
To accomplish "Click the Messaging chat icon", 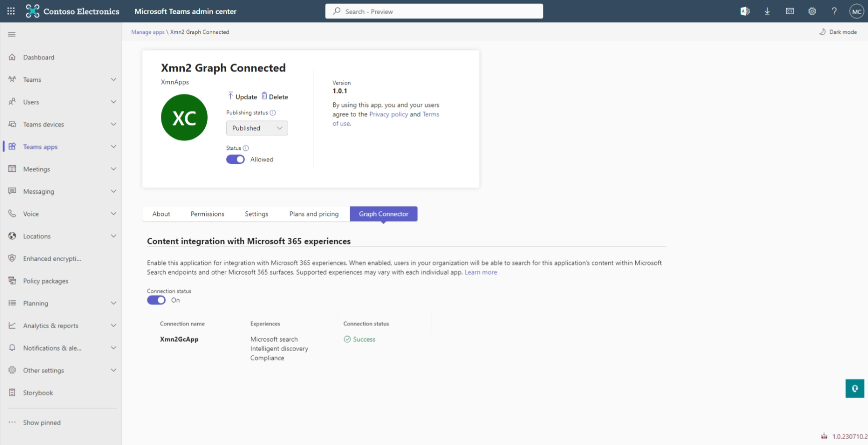I will pos(12,191).
